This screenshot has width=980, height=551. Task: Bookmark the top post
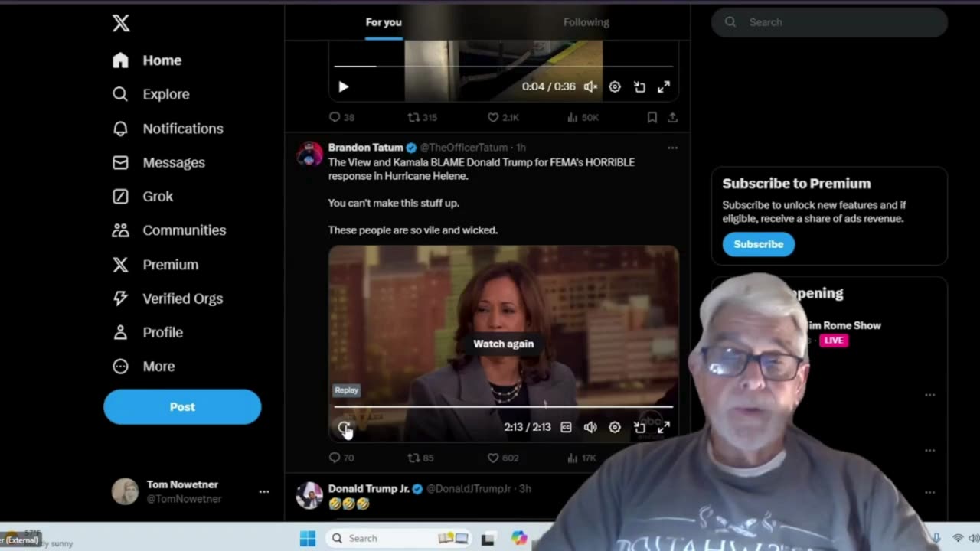click(x=652, y=117)
